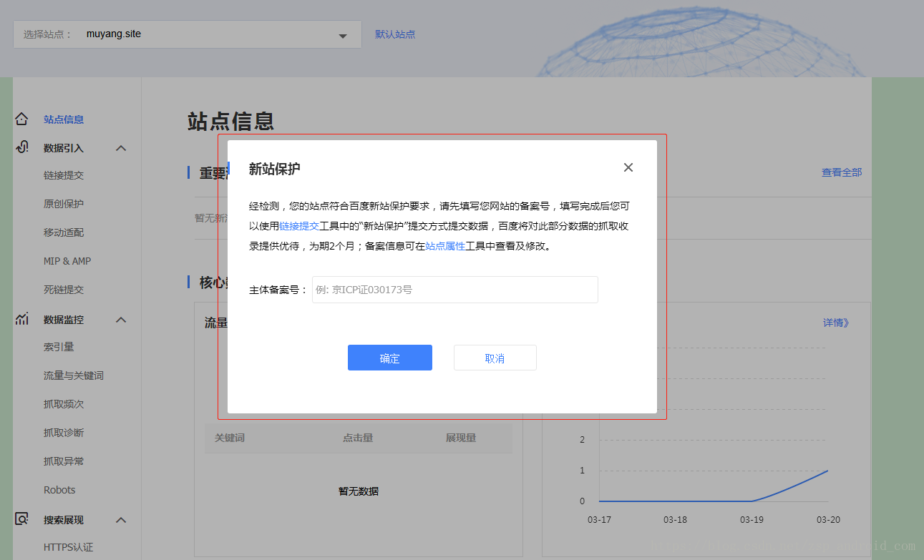Click the 详情 link above the chart
This screenshot has width=924, height=560.
pos(836,323)
